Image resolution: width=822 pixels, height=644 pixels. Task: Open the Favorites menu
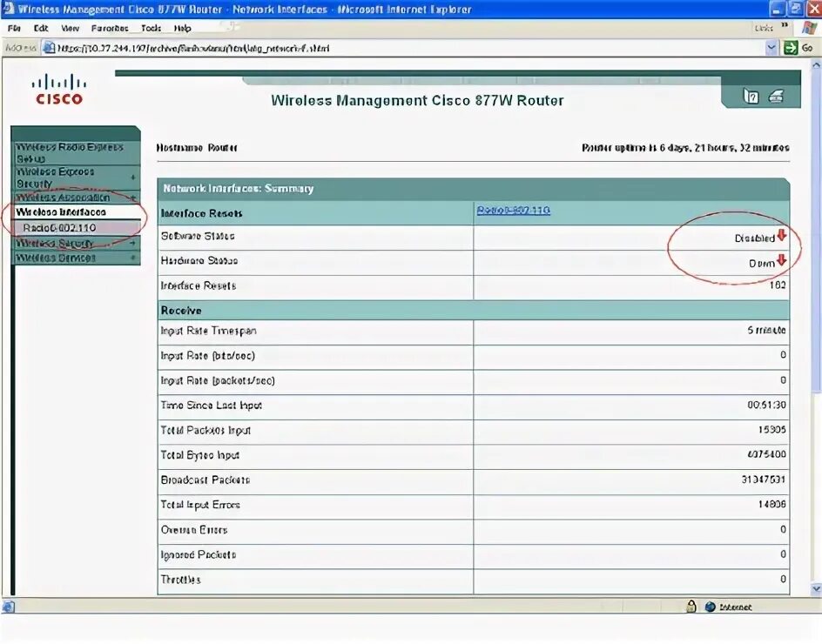pyautogui.click(x=110, y=28)
